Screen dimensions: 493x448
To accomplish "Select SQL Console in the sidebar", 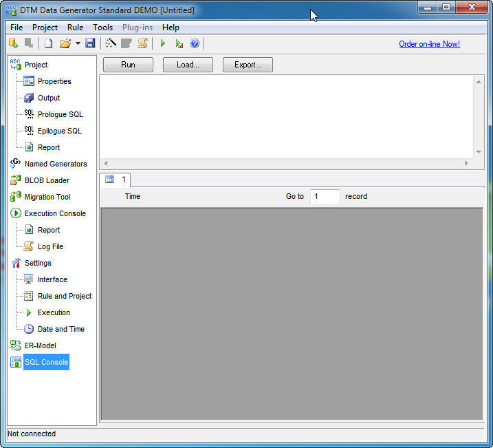I will [x=46, y=362].
